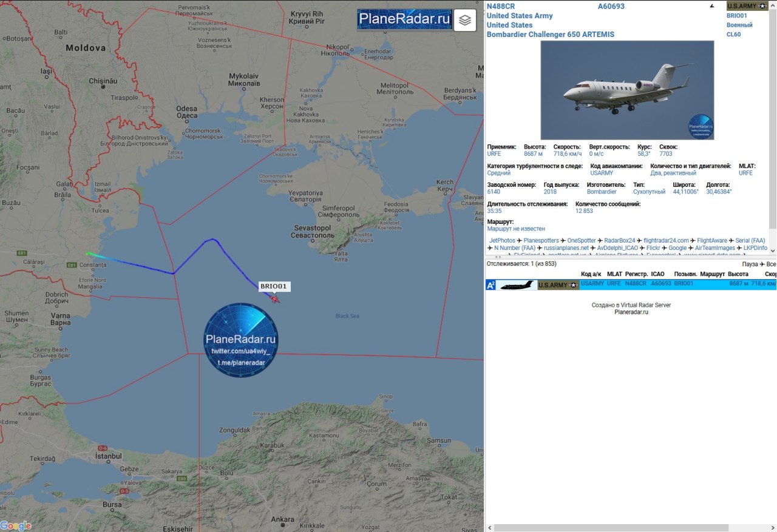Open the Challenger 650 aircraft photo
Image resolution: width=777 pixels, height=532 pixels.
627,90
